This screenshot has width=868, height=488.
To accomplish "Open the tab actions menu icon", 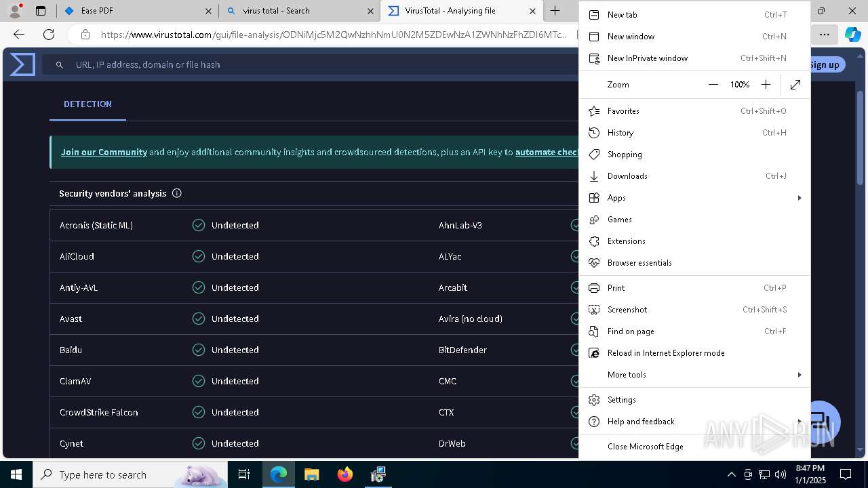I will click(x=41, y=11).
